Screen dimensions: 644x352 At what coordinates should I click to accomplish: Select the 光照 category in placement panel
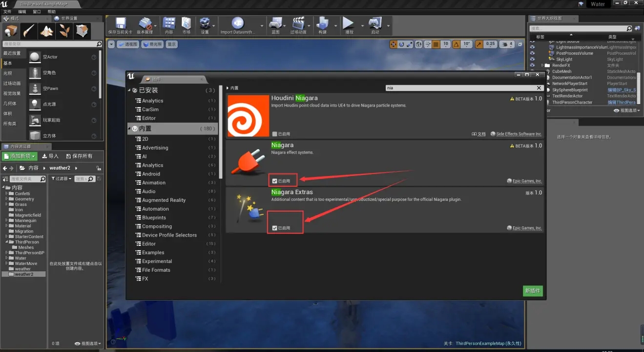(8, 73)
